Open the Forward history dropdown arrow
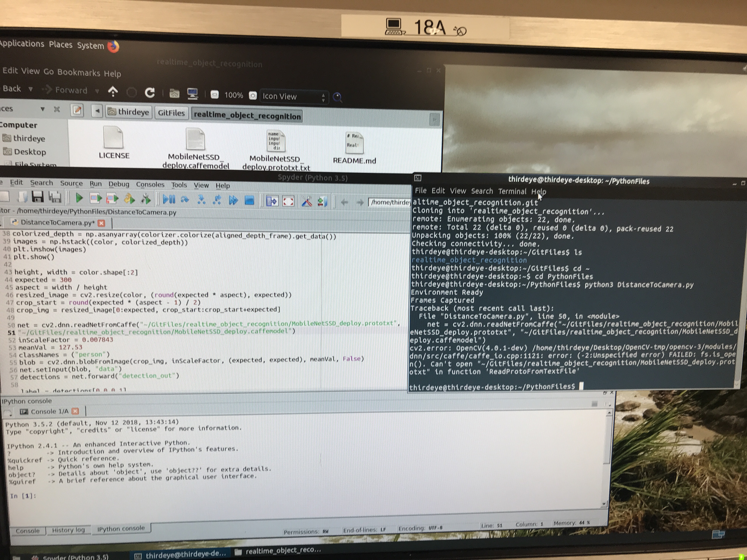 pos(97,91)
